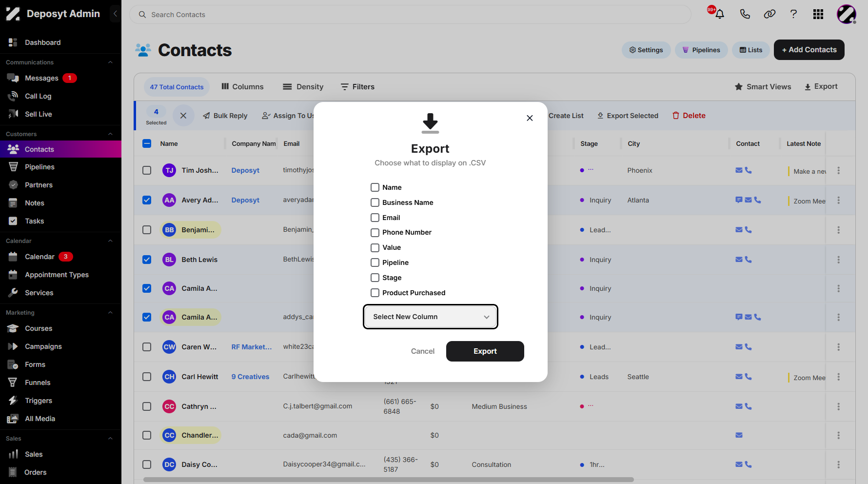Click the black Export button in dialog

click(485, 351)
